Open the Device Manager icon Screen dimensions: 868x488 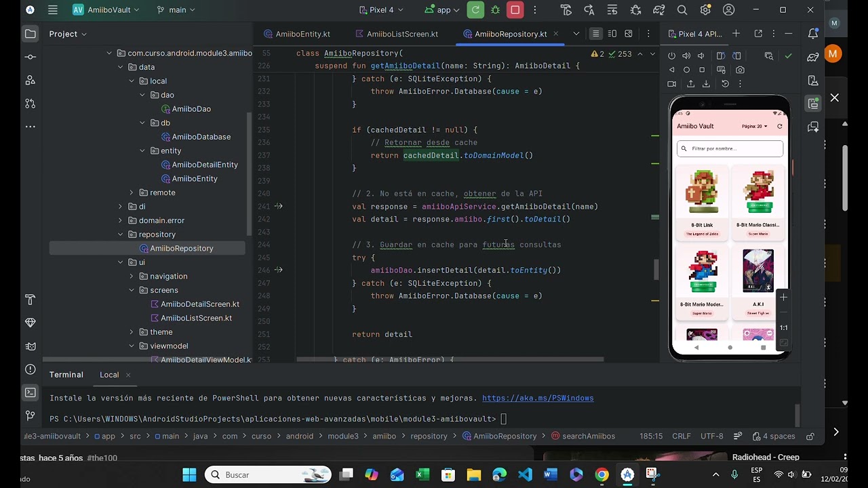point(812,80)
